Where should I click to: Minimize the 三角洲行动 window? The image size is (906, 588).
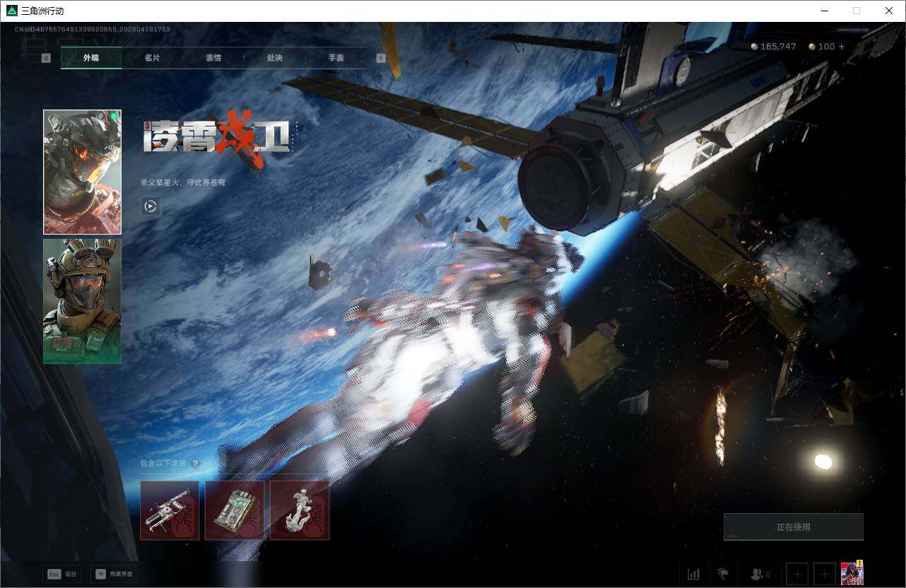824,11
